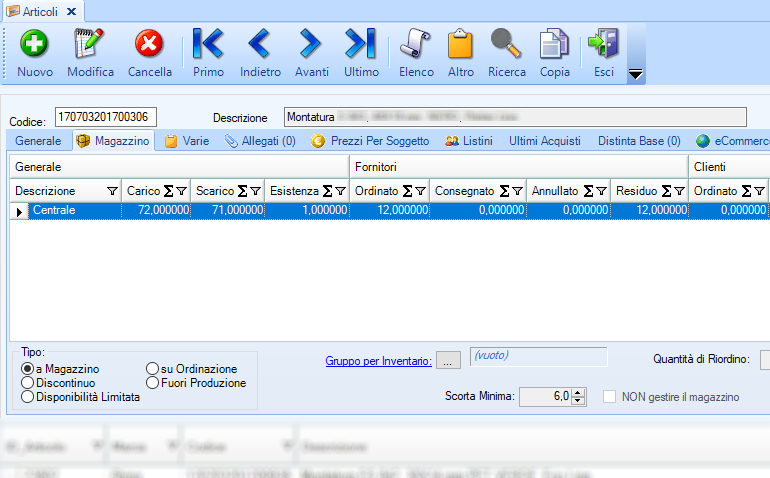770x478 pixels.
Task: Increase Scorta Minima with up arrow
Action: 579,393
